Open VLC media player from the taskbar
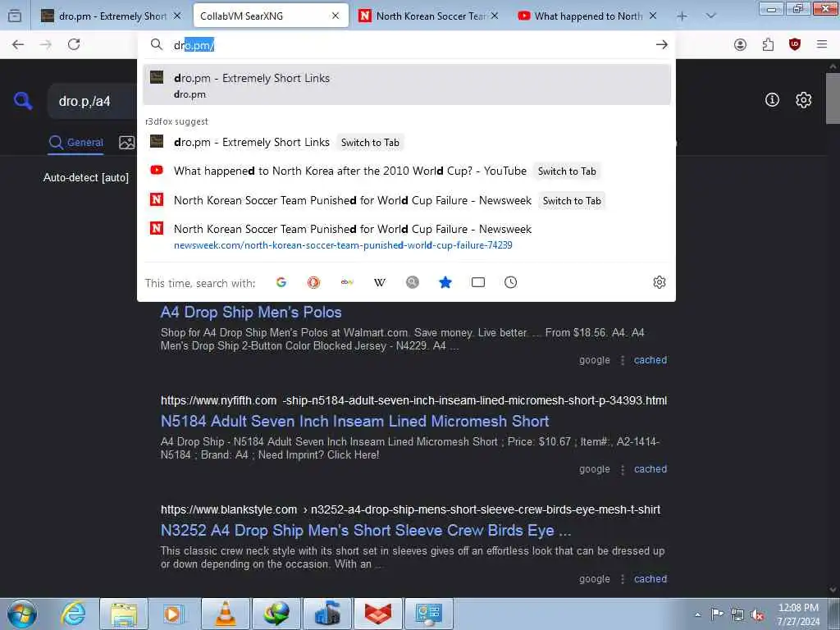This screenshot has width=840, height=630. coord(226,614)
